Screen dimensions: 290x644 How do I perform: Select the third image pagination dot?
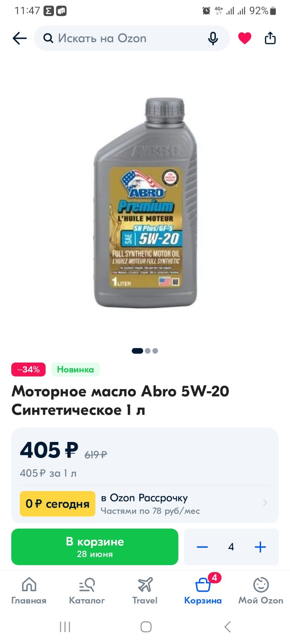click(x=155, y=351)
